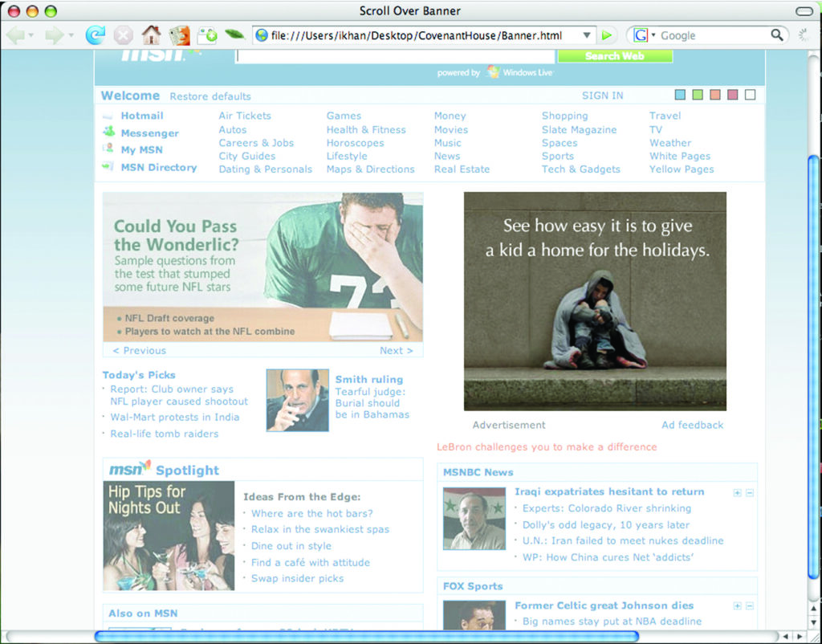Viewport: 822px width, 644px height.
Task: Click the Hip Tips for Nights Out image
Action: pyautogui.click(x=169, y=536)
